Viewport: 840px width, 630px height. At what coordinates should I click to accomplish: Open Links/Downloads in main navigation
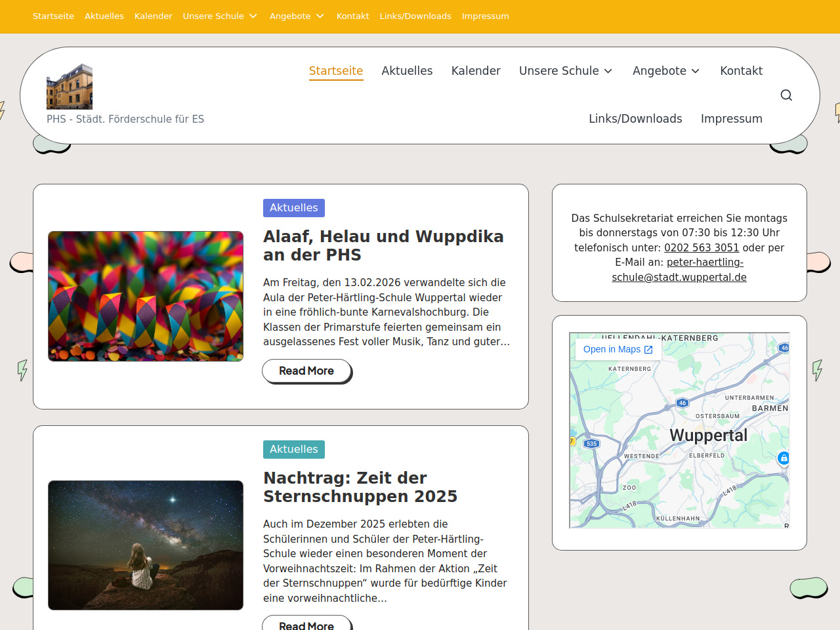point(635,119)
